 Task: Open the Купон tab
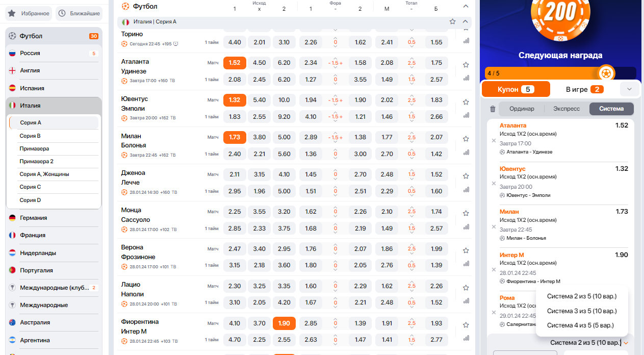[516, 89]
